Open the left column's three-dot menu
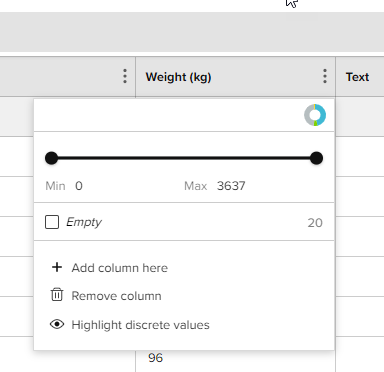The height and width of the screenshot is (372, 384). (125, 76)
